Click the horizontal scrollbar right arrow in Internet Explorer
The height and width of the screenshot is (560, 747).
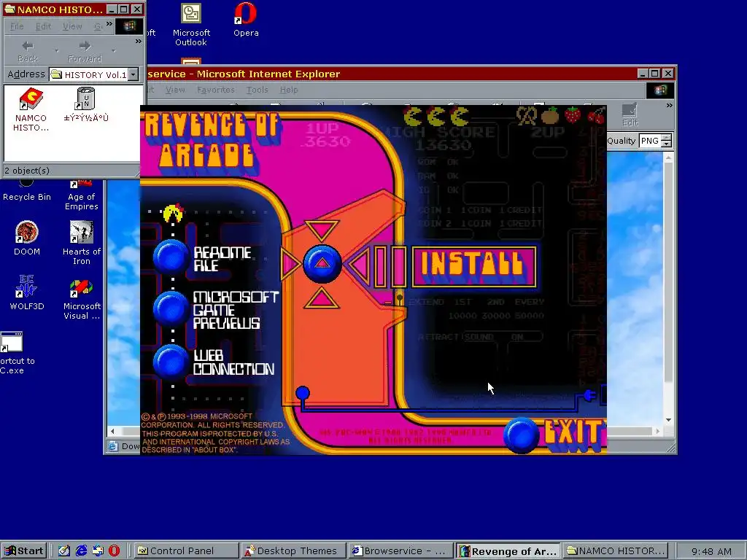pos(657,431)
